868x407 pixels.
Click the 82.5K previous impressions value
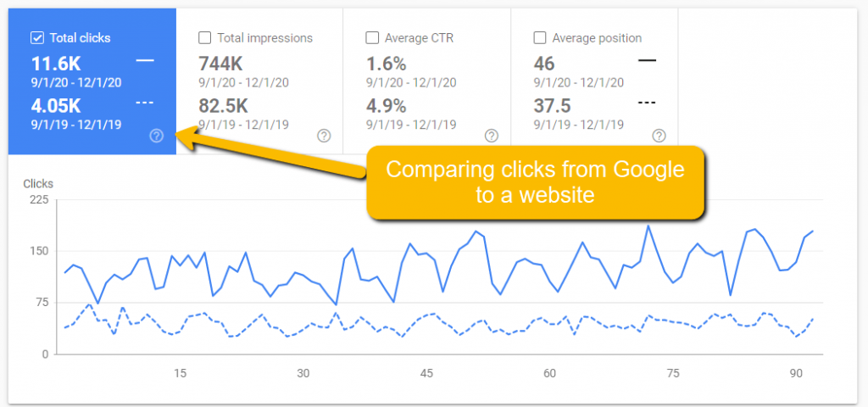pyautogui.click(x=225, y=104)
